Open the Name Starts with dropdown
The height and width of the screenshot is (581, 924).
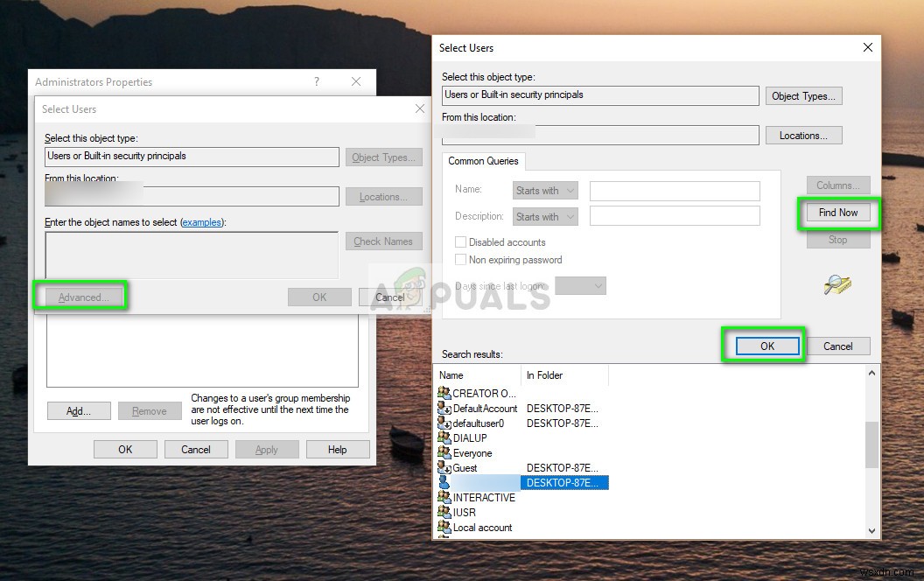click(x=545, y=190)
